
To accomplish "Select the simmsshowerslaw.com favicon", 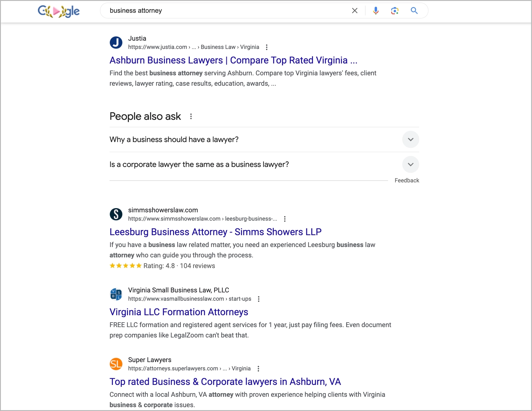I will coord(116,214).
